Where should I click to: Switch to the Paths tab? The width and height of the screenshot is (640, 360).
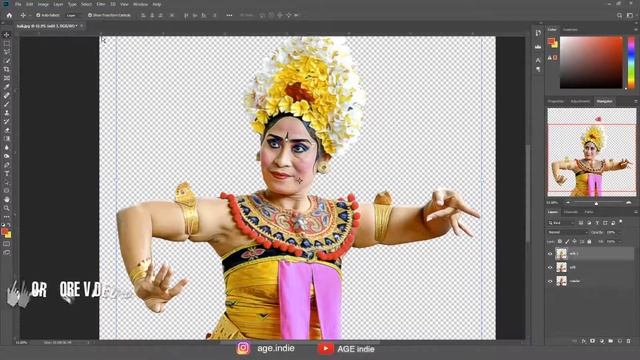pyautogui.click(x=589, y=212)
